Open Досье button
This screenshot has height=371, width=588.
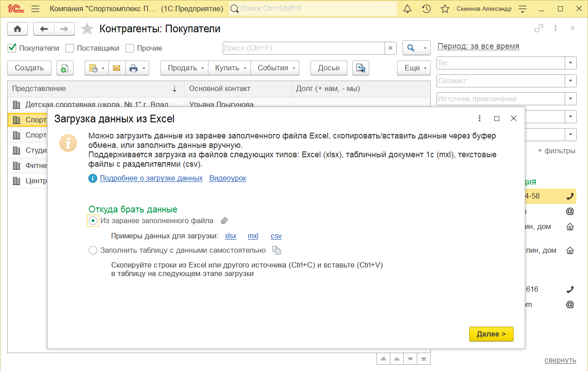[329, 68]
